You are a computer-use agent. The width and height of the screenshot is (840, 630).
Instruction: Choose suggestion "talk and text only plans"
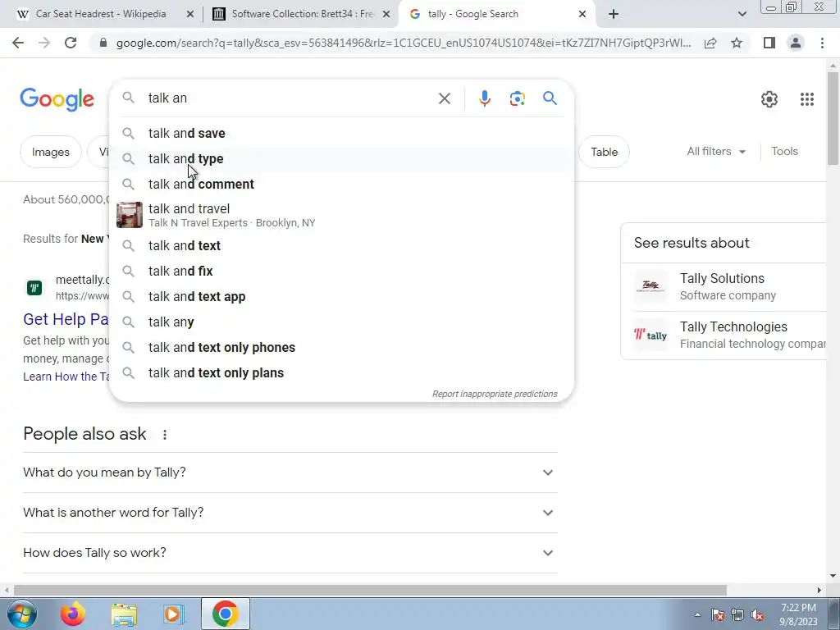(341, 373)
